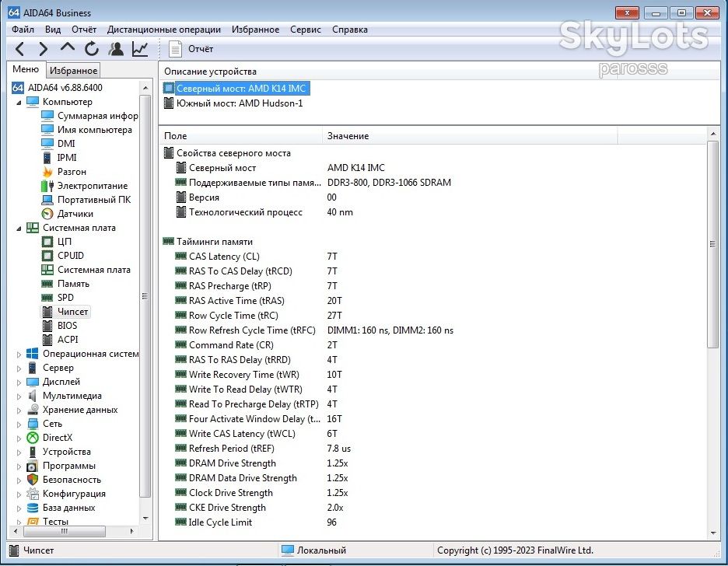Click the horizontal scrollbar thumb of the menu tree
This screenshot has height=566, width=728.
64,531
